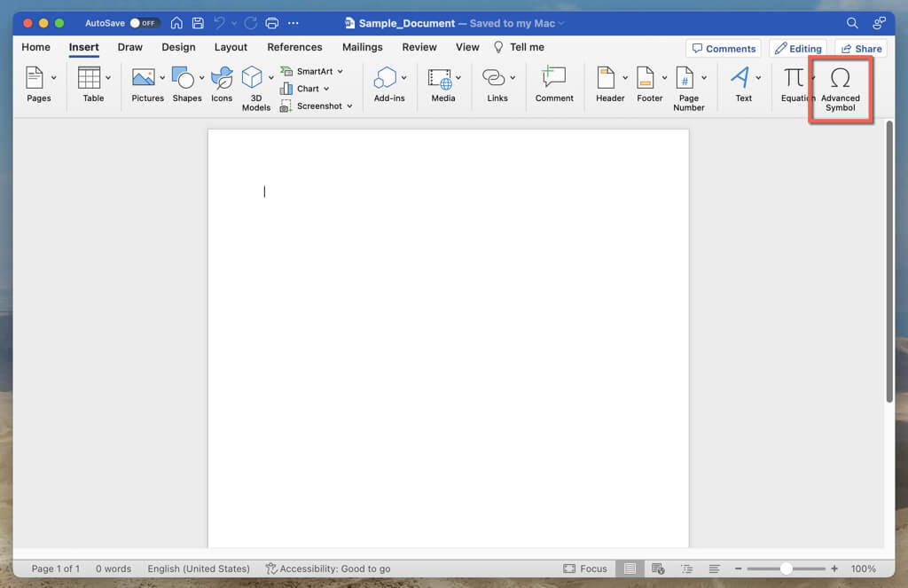Search the document with magnifier icon
Image resolution: width=908 pixels, height=588 pixels.
point(852,23)
